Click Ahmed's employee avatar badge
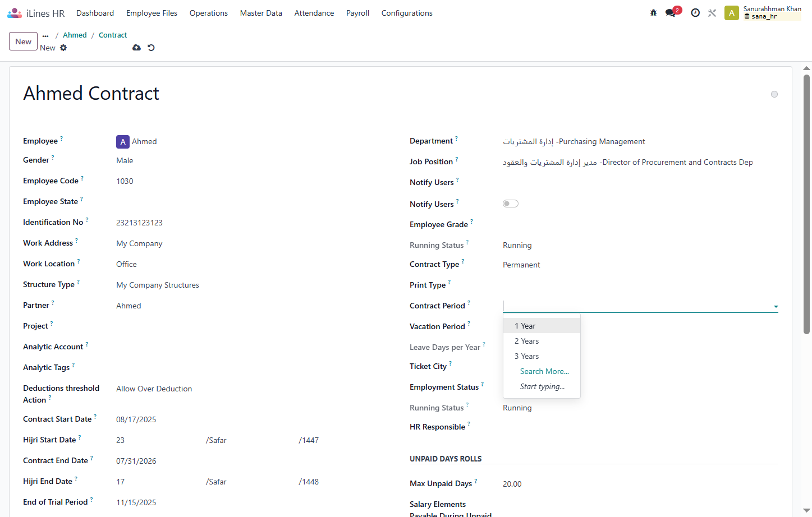This screenshot has height=517, width=812. (x=123, y=142)
